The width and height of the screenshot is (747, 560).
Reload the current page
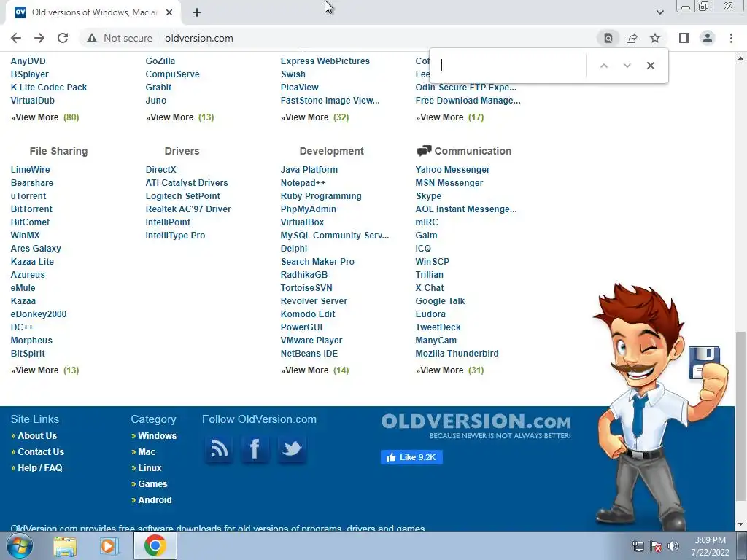tap(63, 38)
